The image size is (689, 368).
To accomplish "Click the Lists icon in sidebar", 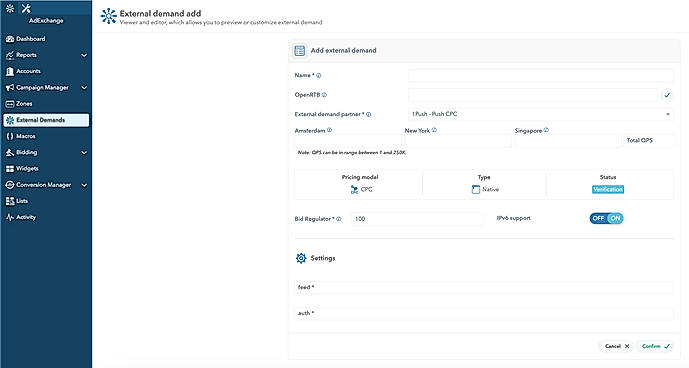I will click(10, 201).
